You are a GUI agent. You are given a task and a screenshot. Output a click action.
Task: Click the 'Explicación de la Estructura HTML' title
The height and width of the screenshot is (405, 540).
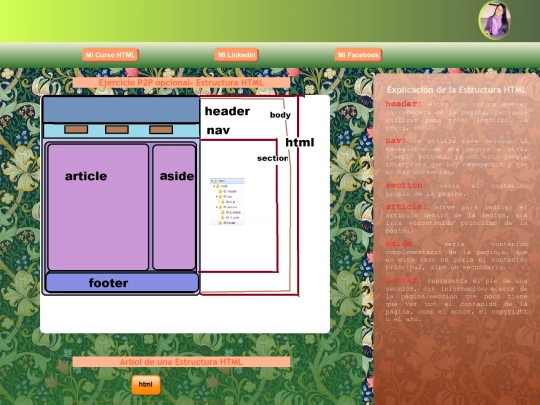click(x=456, y=90)
